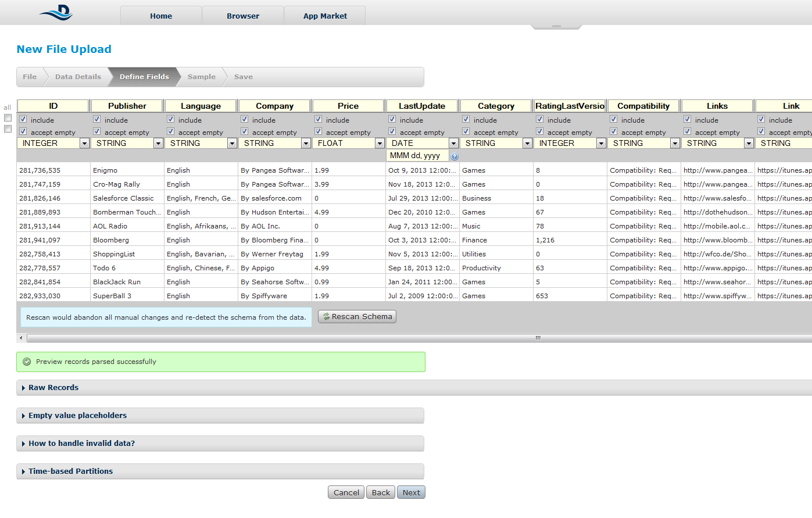Expand Empty value placeholders section
This screenshot has height=518, width=812.
220,416
